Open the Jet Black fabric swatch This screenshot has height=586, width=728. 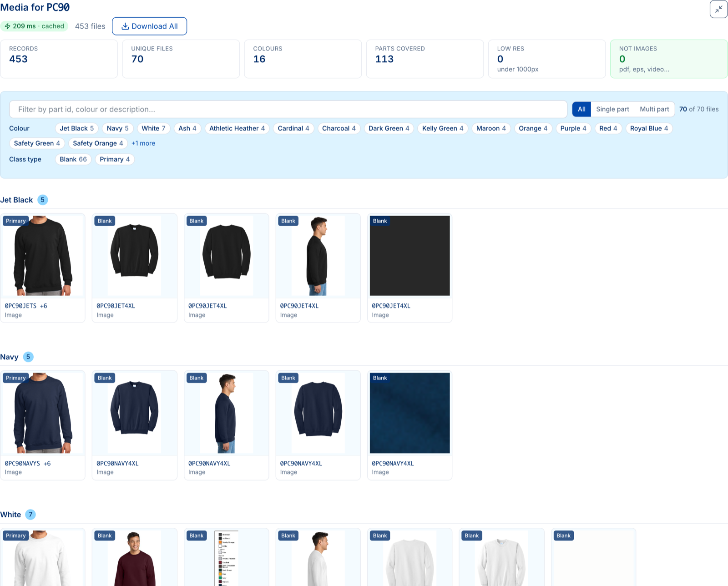[x=409, y=256]
